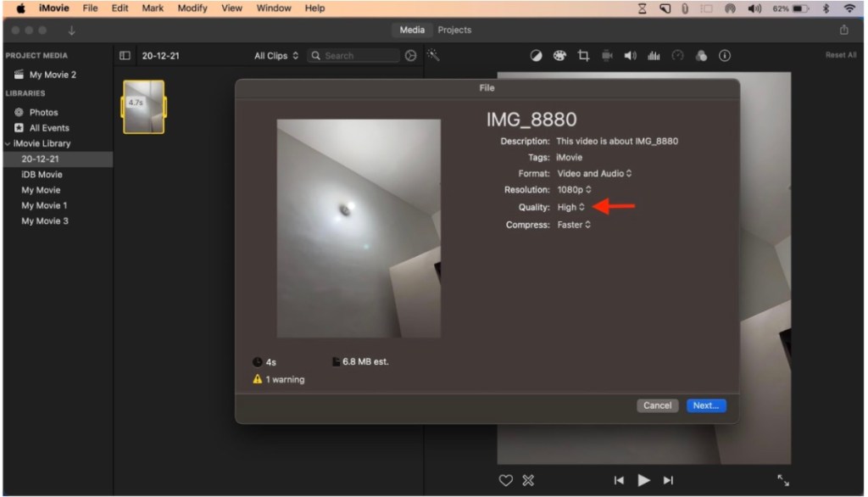The width and height of the screenshot is (868, 497).
Task: Open the volume adjustment tool
Action: point(630,55)
